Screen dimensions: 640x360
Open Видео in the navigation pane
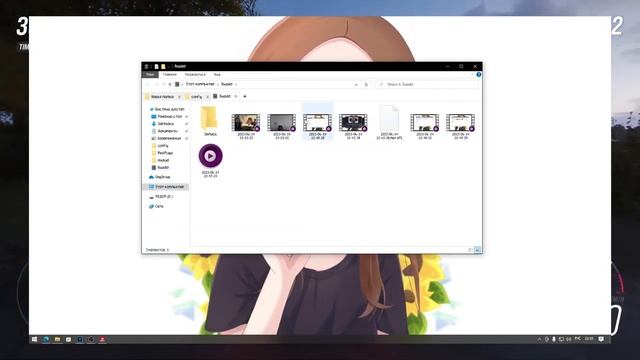pyautogui.click(x=160, y=167)
